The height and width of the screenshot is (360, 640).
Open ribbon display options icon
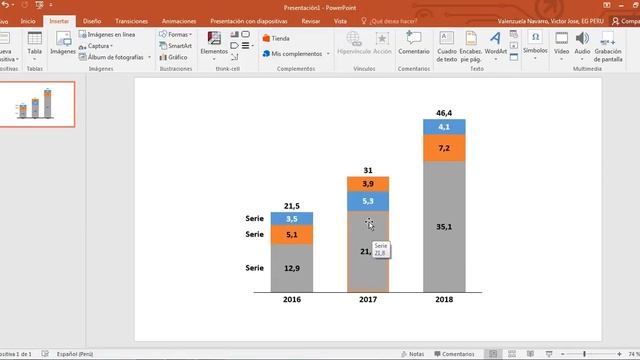pyautogui.click(x=607, y=5)
